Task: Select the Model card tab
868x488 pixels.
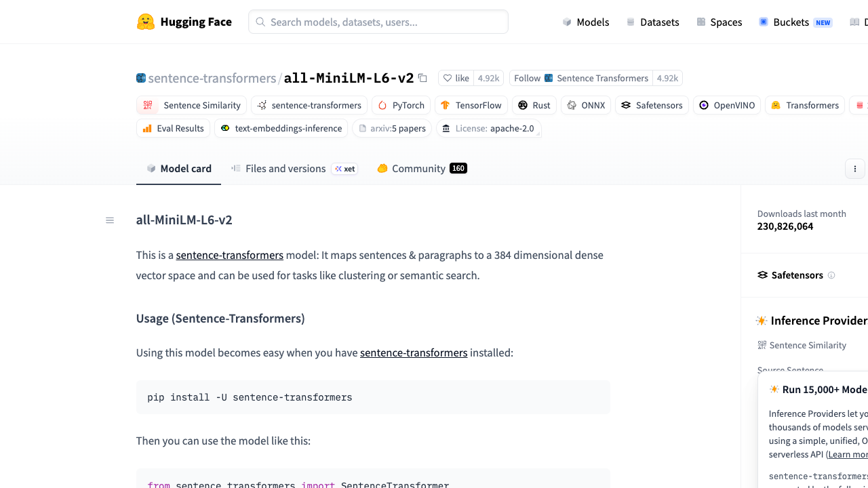Action: (179, 169)
